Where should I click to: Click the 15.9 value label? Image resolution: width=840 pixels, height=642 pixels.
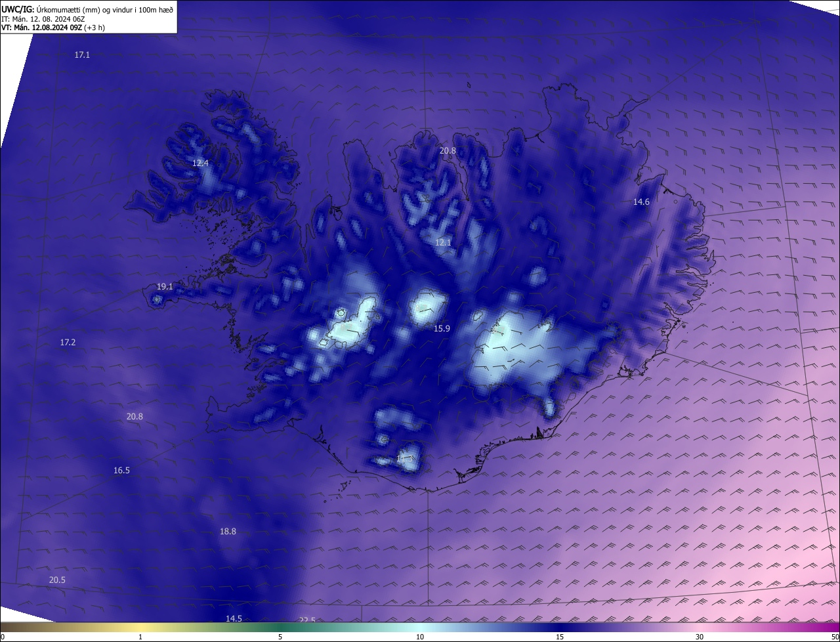pyautogui.click(x=442, y=328)
